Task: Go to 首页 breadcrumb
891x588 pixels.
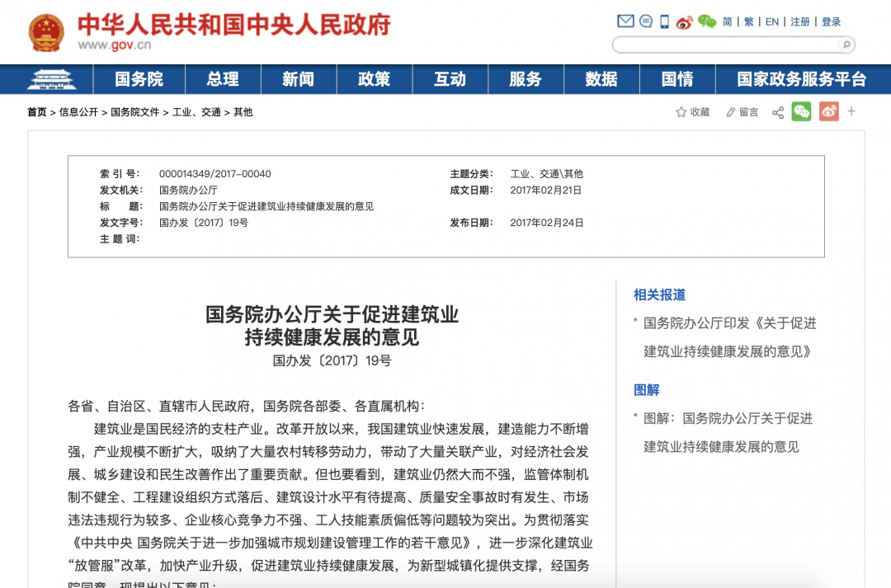Action: [x=37, y=112]
